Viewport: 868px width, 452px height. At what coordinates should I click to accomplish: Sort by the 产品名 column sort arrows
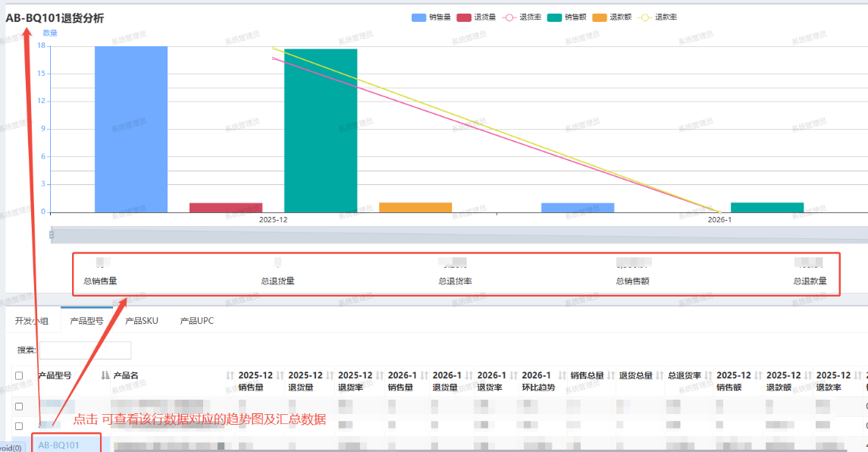pos(230,375)
